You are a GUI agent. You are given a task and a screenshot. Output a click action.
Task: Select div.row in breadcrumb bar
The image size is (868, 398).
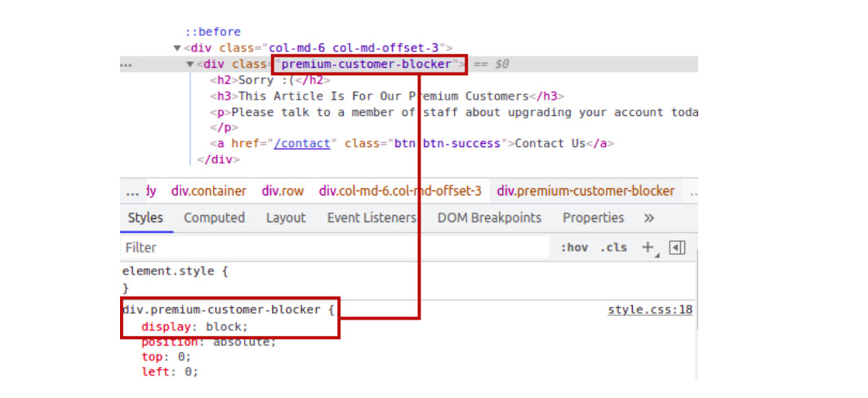coord(283,191)
